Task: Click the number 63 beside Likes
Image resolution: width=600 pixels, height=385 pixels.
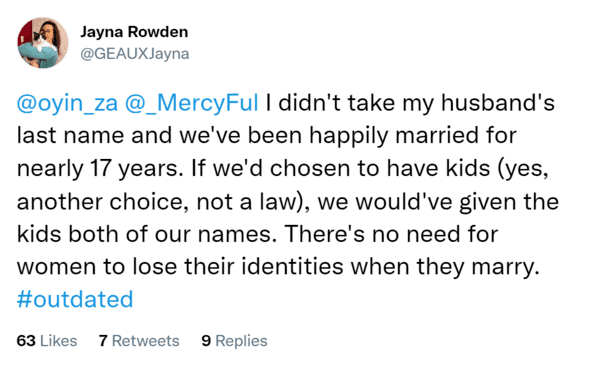Action: coord(26,341)
